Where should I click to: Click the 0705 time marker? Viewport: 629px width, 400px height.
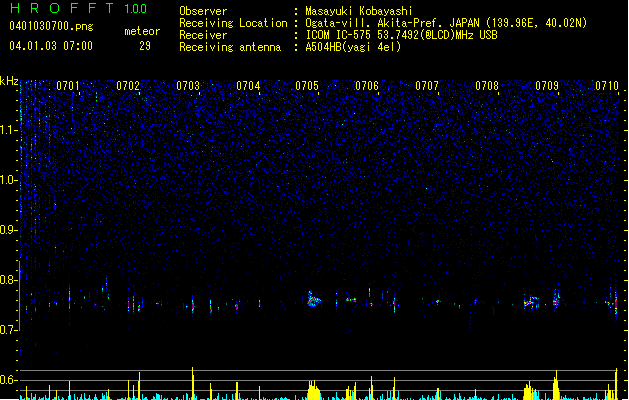pyautogui.click(x=307, y=85)
